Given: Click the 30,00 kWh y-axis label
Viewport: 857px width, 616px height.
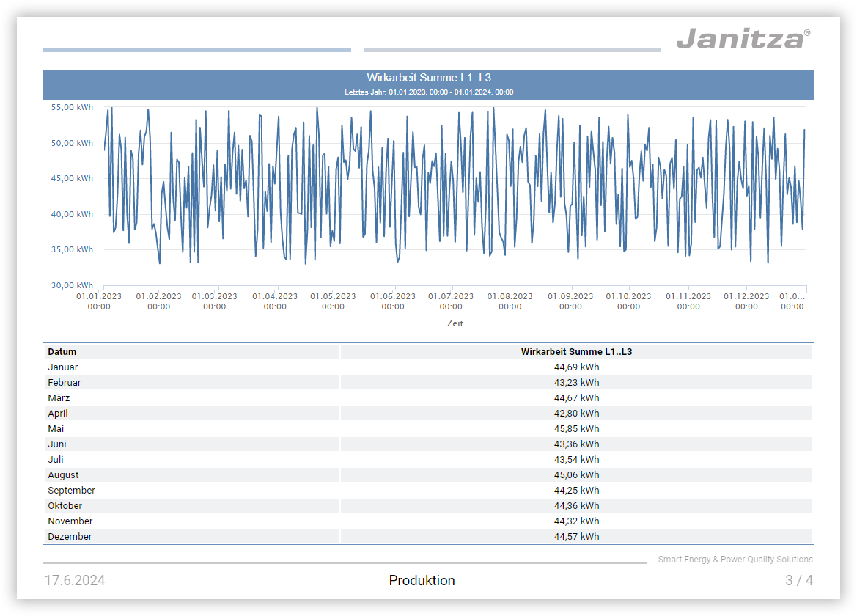Looking at the screenshot, I should [72, 285].
